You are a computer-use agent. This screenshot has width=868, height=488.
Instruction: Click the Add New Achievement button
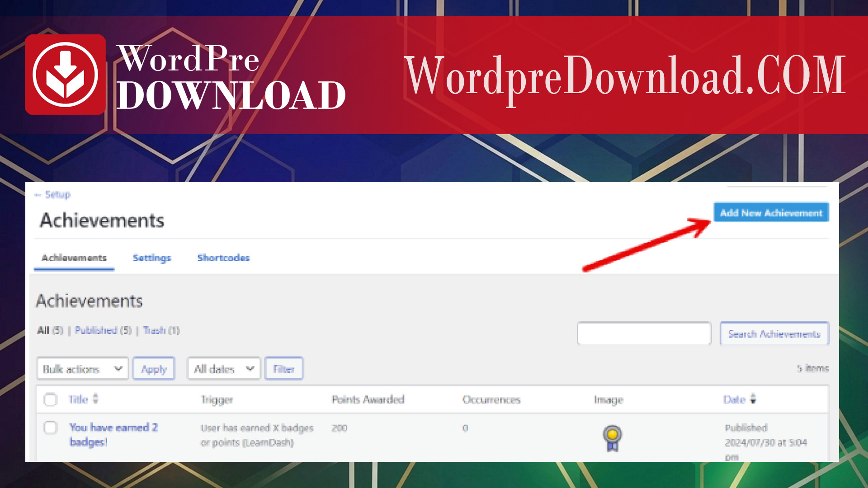[x=771, y=212]
